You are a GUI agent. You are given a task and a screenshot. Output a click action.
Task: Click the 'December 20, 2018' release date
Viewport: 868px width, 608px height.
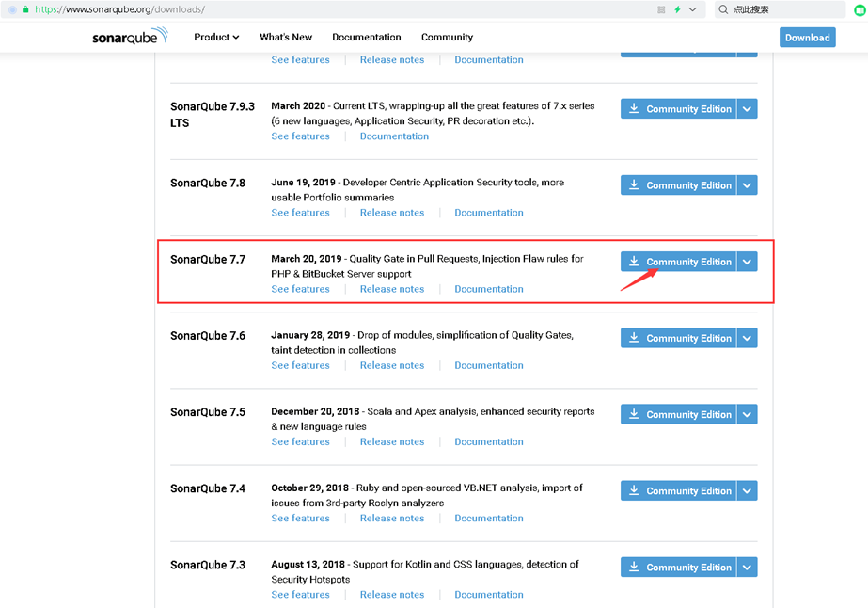pyautogui.click(x=315, y=412)
